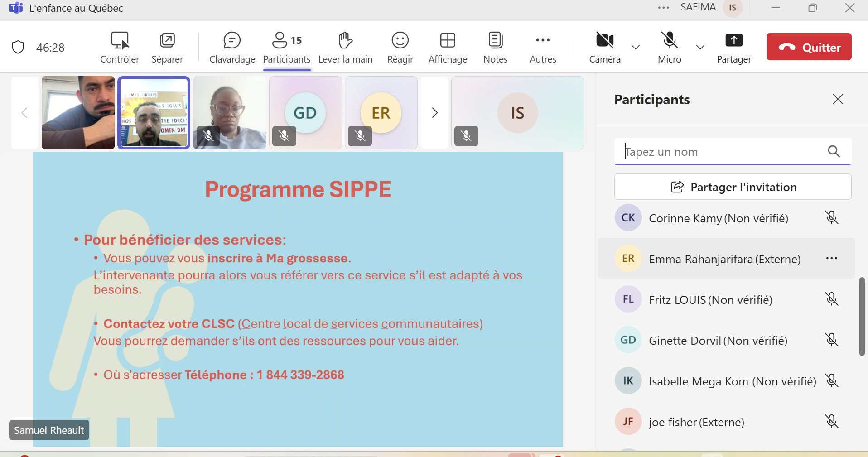Image resolution: width=868 pixels, height=457 pixels.
Task: Open the Affichage view options
Action: 448,48
